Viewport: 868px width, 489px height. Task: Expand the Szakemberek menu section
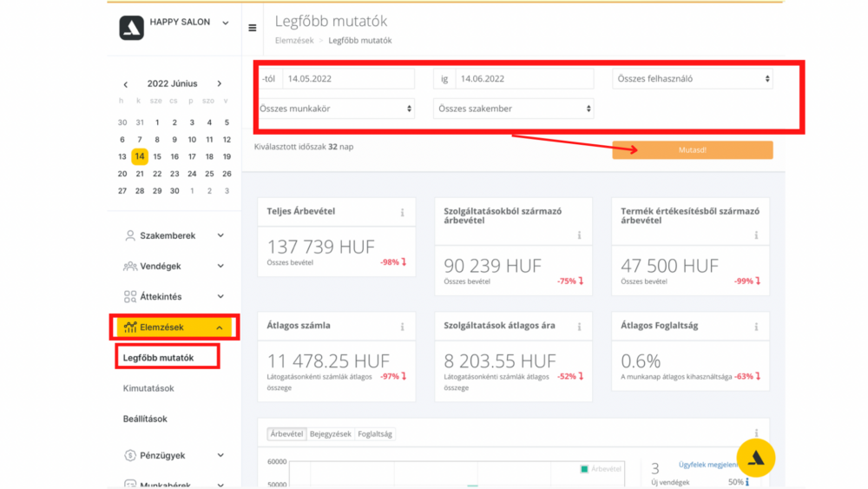pyautogui.click(x=220, y=235)
